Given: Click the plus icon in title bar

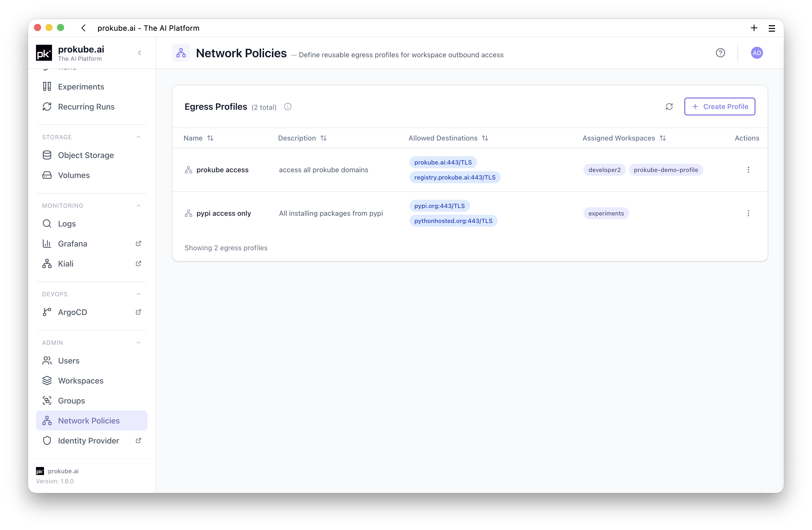Looking at the screenshot, I should pos(754,28).
